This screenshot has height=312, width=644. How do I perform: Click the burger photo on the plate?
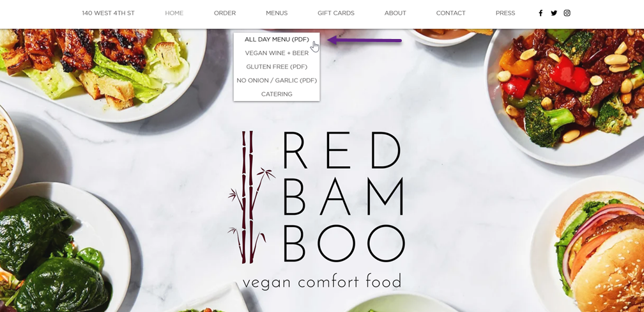click(x=601, y=251)
